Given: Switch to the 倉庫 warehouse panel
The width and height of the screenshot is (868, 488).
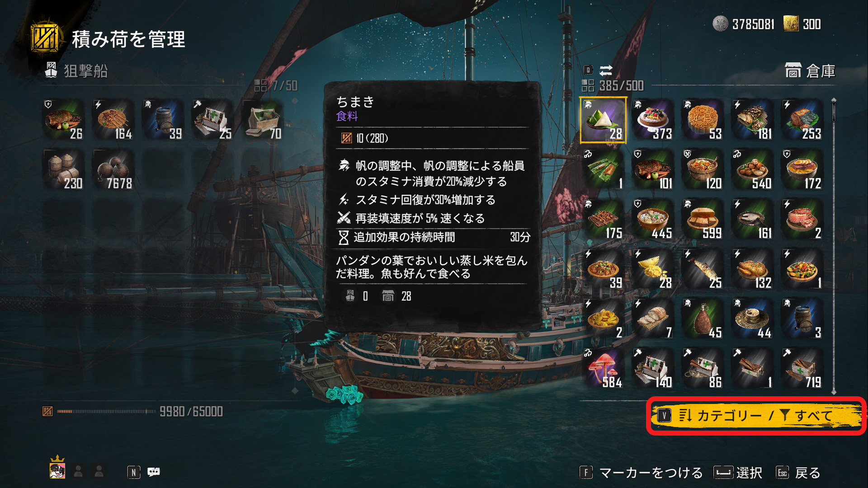Looking at the screenshot, I should pyautogui.click(x=810, y=71).
